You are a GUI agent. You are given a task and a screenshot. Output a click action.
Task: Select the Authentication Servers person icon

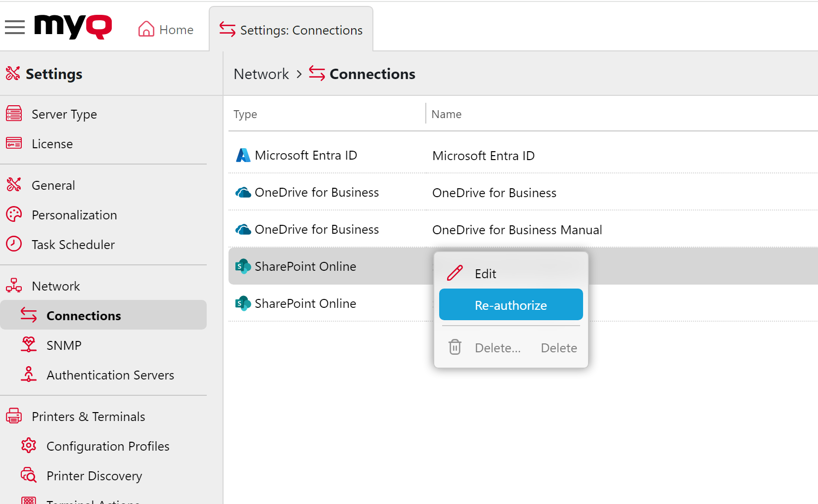click(x=29, y=375)
